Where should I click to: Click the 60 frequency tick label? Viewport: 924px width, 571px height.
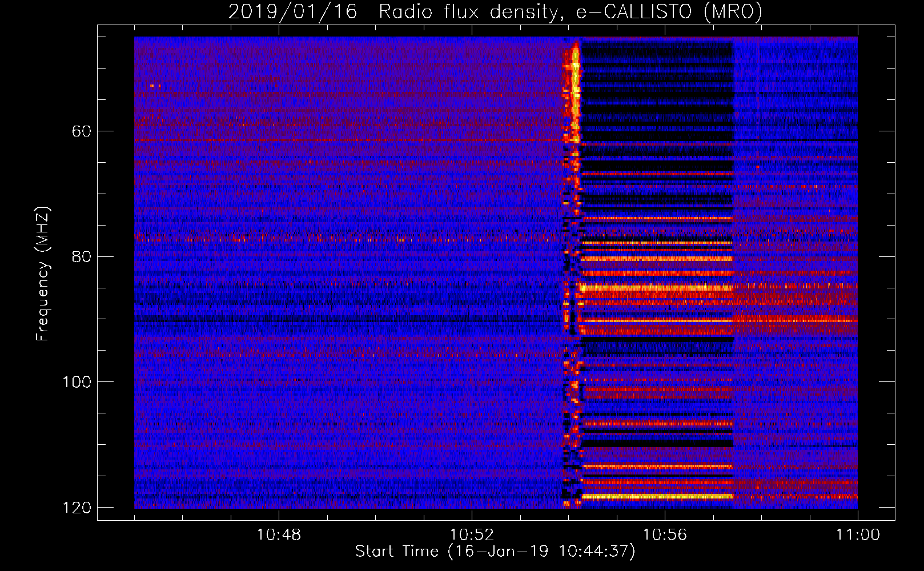pyautogui.click(x=82, y=131)
